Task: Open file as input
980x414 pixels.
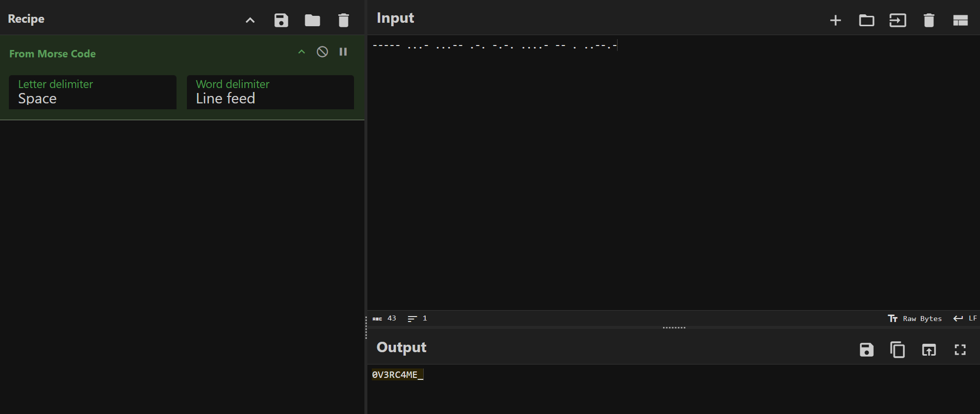Action: pos(898,20)
